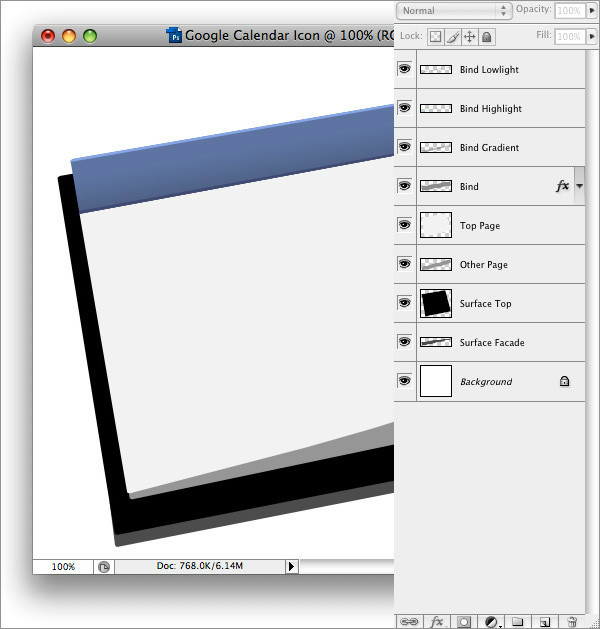Click the link layers icon
Screen dimensions: 600x629
409,621
